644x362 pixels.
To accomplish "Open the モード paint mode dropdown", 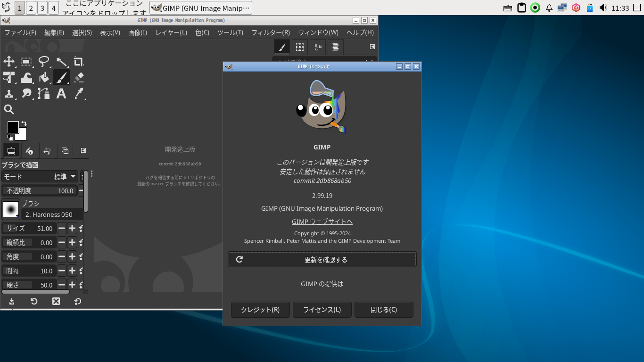I will click(x=40, y=177).
